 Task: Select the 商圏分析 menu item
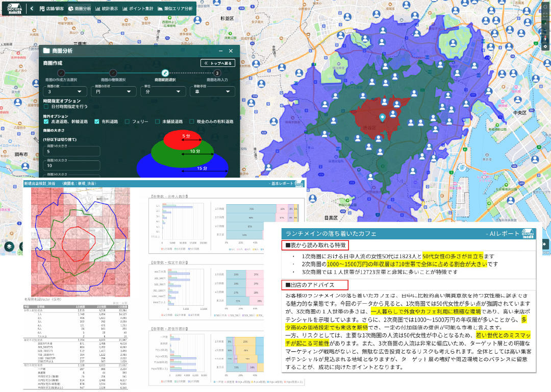(x=80, y=9)
